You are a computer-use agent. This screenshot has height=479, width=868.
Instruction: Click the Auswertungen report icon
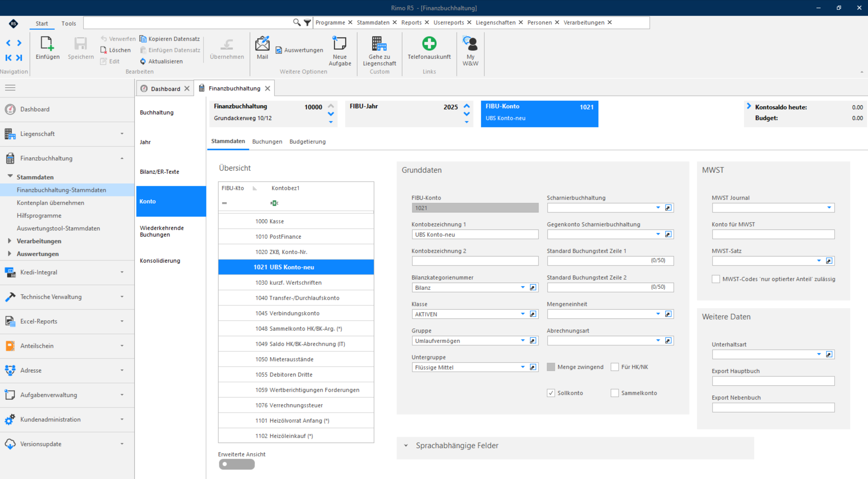coord(279,50)
